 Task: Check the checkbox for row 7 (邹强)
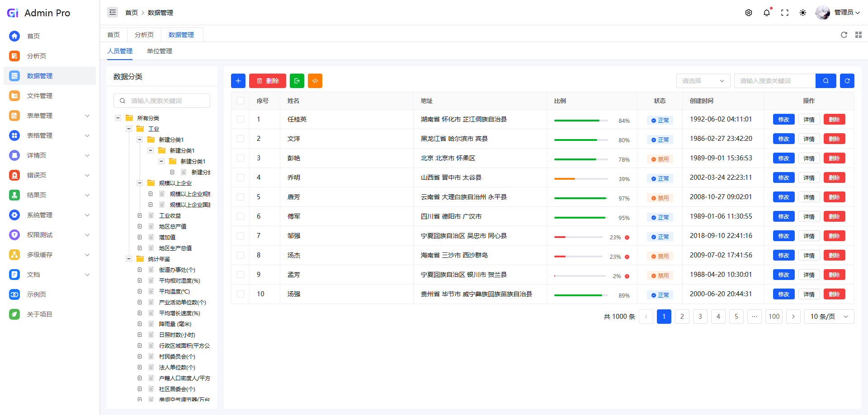pos(241,236)
